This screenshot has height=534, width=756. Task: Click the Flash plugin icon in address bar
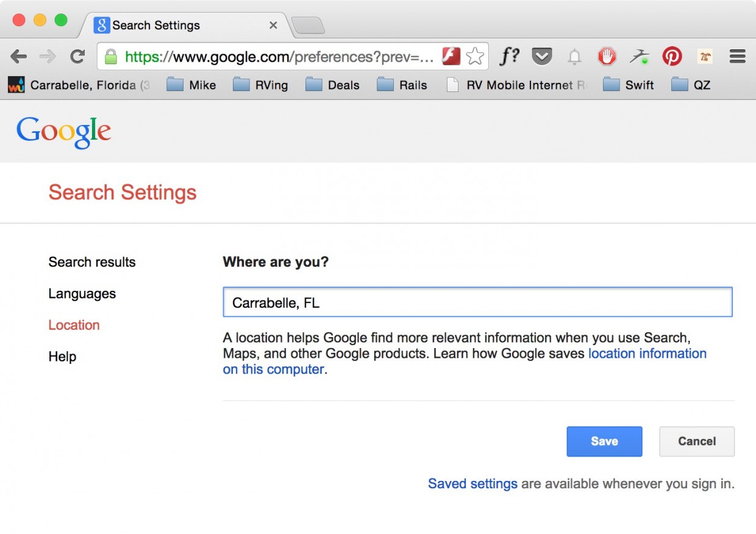click(451, 57)
